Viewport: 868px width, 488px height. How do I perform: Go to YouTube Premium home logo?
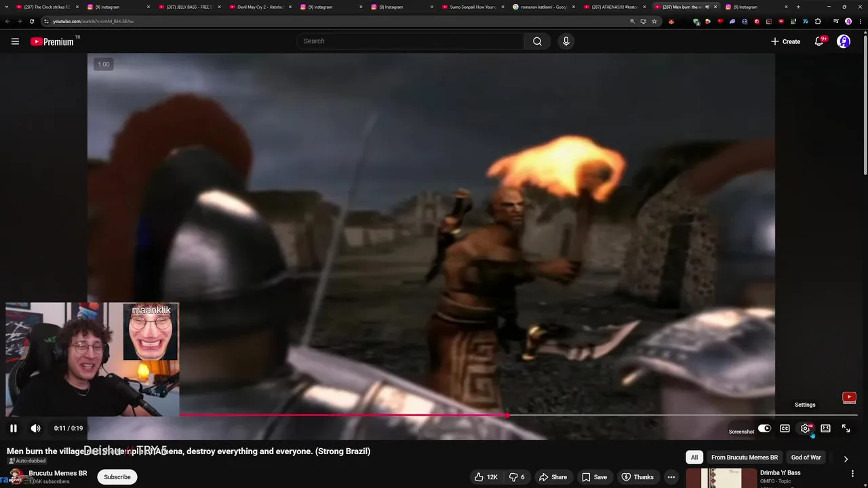[52, 41]
